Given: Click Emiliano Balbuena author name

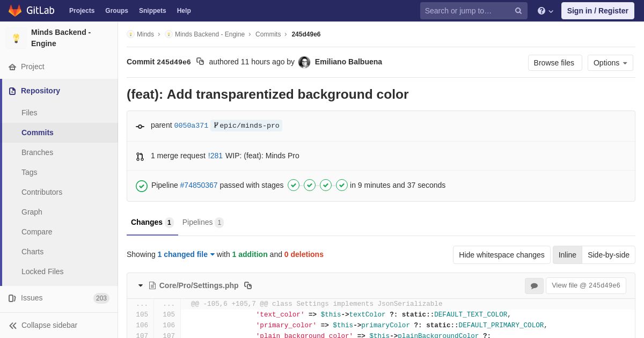Looking at the screenshot, I should 348,62.
